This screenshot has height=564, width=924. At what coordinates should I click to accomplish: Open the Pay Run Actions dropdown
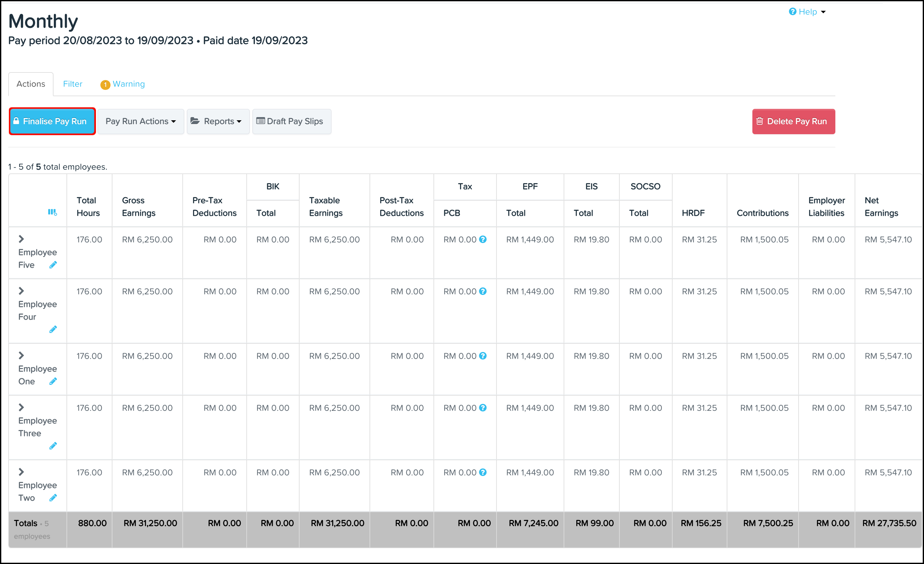141,122
